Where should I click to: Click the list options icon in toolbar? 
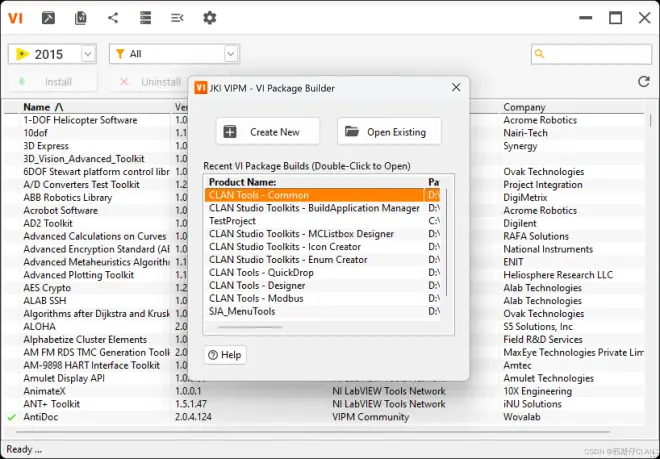(x=177, y=18)
